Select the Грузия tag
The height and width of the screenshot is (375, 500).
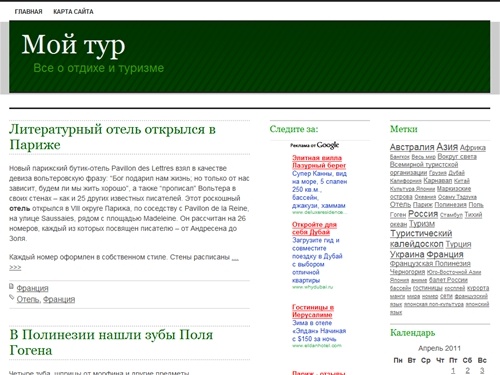click(x=437, y=173)
